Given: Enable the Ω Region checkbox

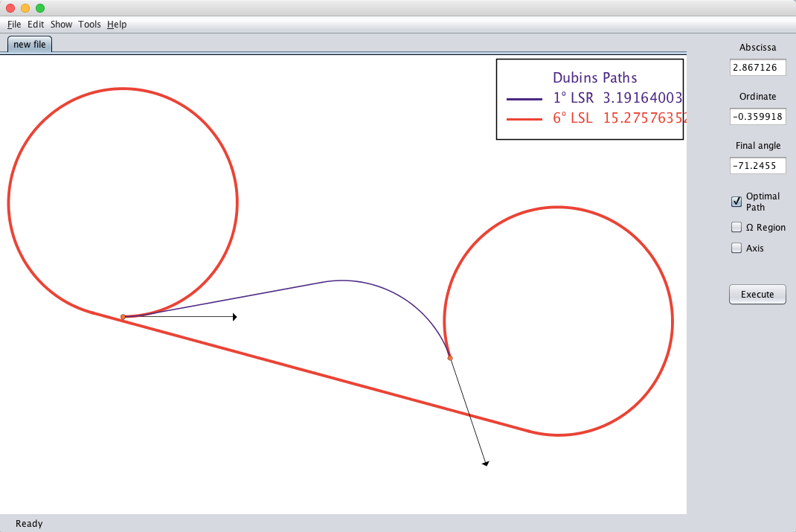Looking at the screenshot, I should [736, 228].
